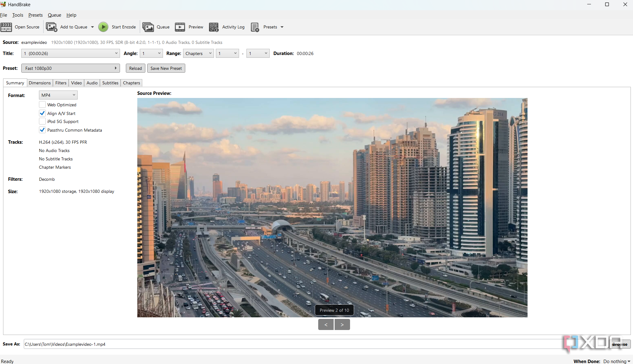Switch to the Chapters tab

(x=131, y=83)
